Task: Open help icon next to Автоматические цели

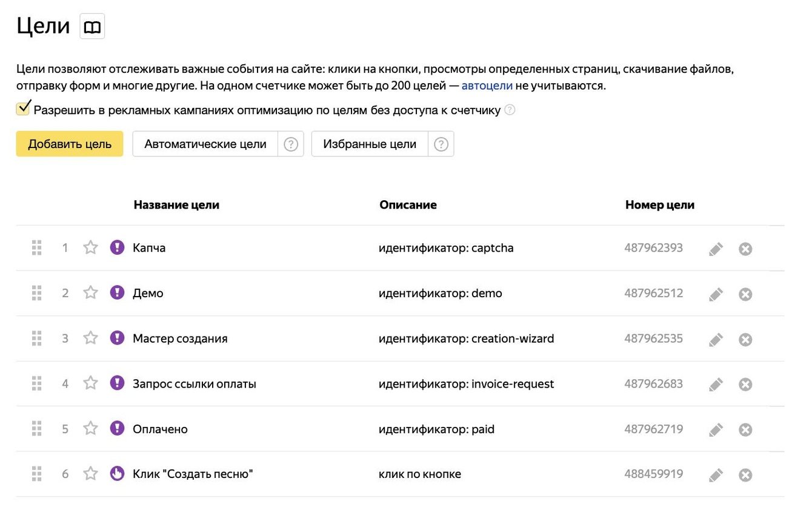Action: point(291,144)
